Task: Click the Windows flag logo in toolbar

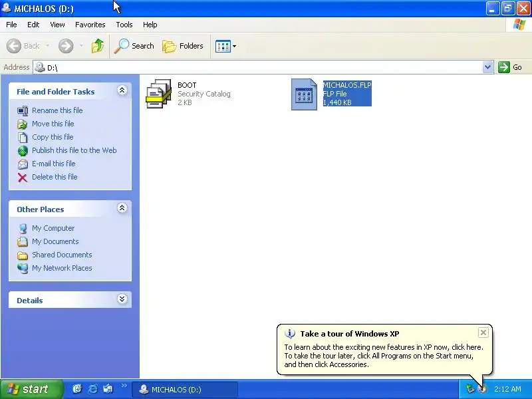Action: click(x=519, y=25)
